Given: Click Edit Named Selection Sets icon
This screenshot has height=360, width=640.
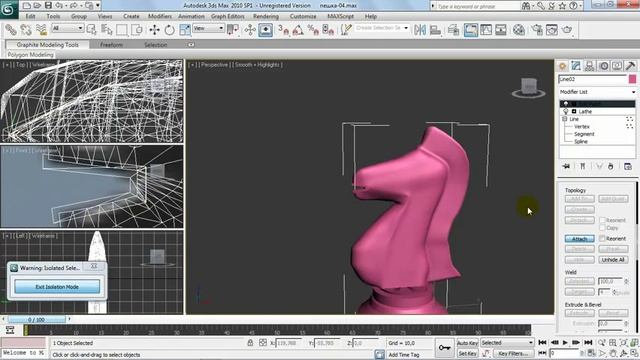Looking at the screenshot, I should click(346, 30).
